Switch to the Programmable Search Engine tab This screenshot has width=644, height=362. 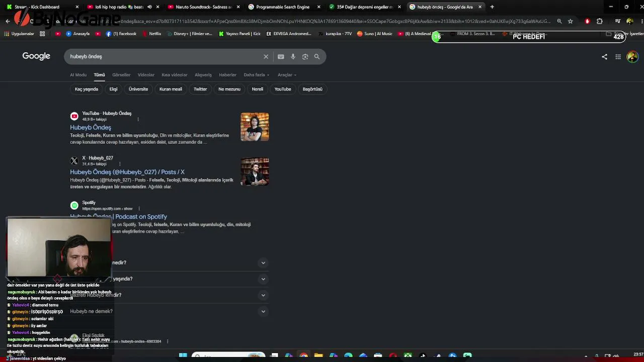pos(283,7)
